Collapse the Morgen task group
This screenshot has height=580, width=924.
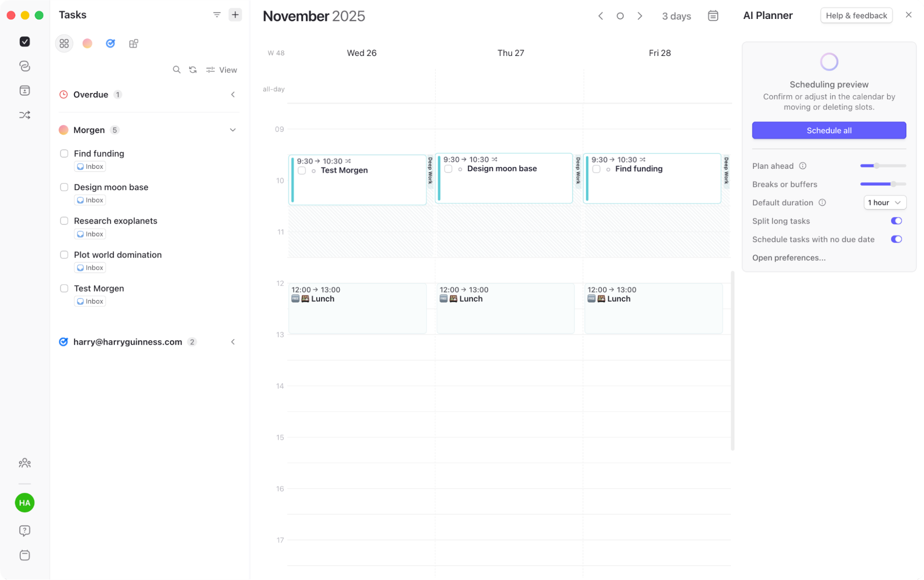(233, 130)
